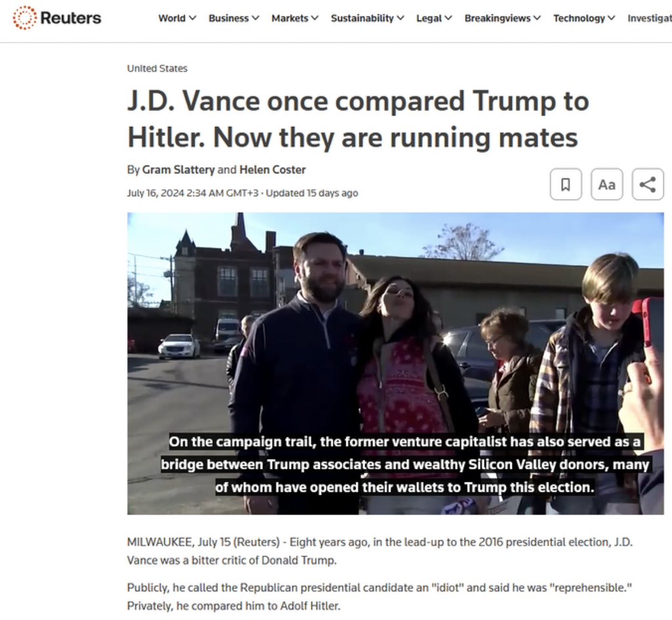Expand the Sustainability menu chevron
672x620 pixels.
point(400,18)
